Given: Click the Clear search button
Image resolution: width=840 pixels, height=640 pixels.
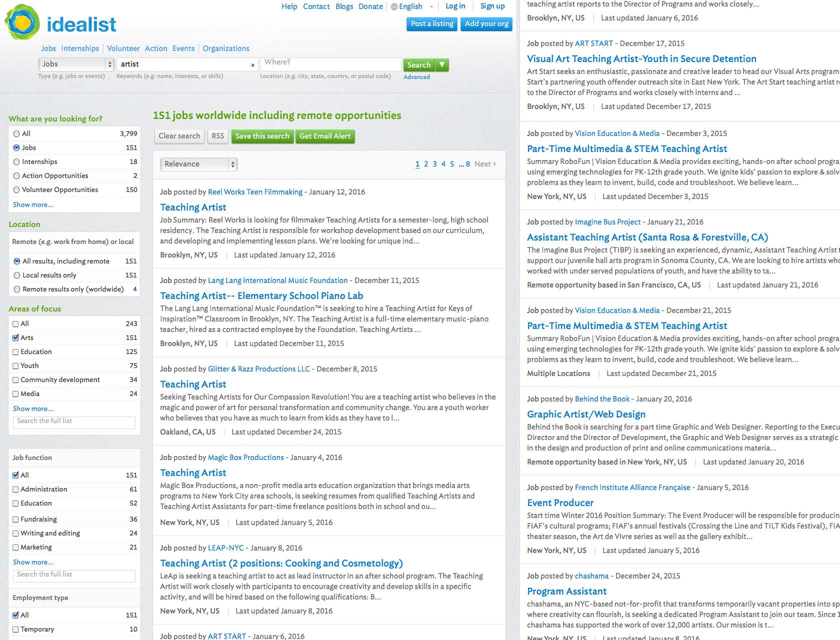Looking at the screenshot, I should pos(179,136).
